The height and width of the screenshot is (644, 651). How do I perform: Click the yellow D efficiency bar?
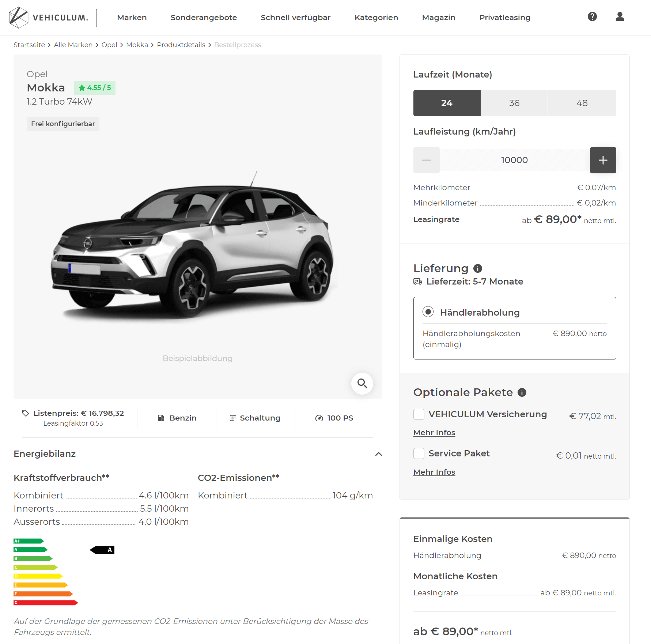(38, 576)
